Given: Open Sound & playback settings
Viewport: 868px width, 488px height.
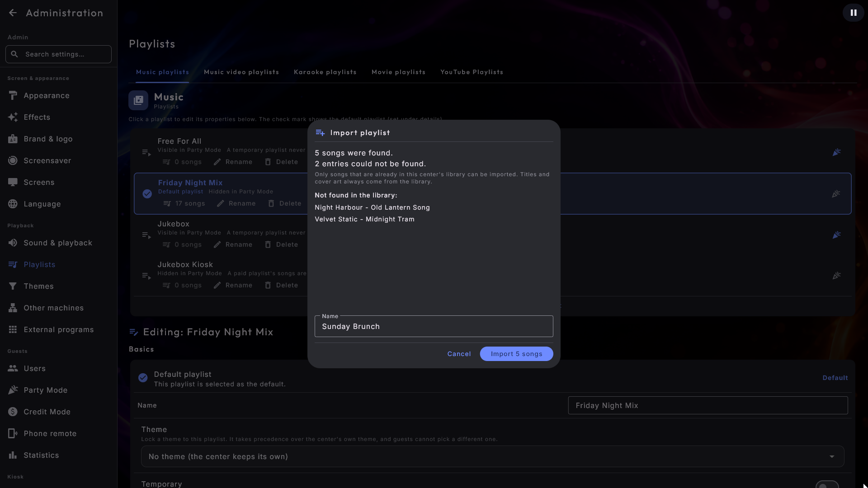Looking at the screenshot, I should click(x=59, y=243).
